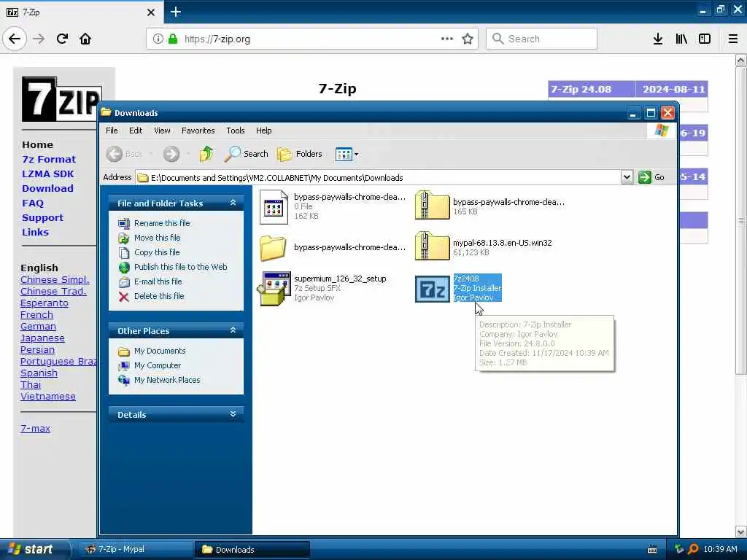Click the Explorer address path field
Image resolution: width=747 pixels, height=560 pixels.
click(379, 178)
